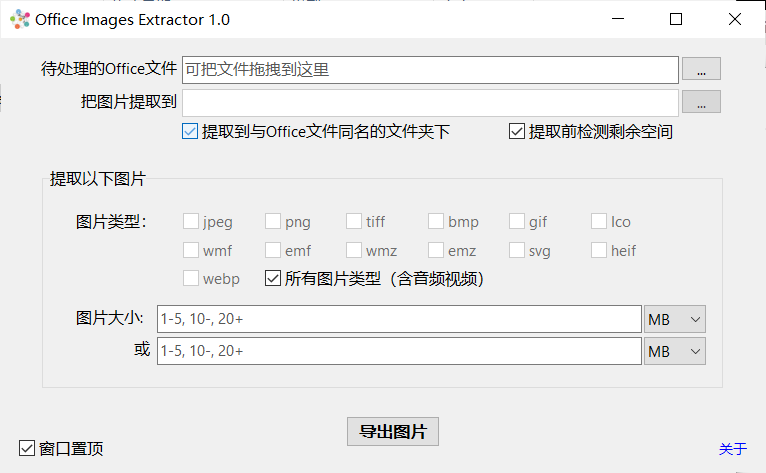The width and height of the screenshot is (766, 473).
Task: Toggle check remaining space before extraction
Action: coord(517,131)
